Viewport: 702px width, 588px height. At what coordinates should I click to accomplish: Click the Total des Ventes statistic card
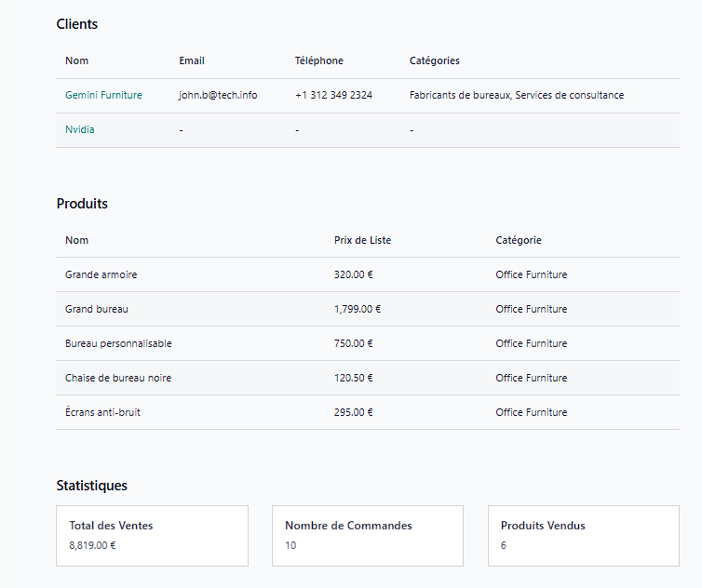point(152,535)
